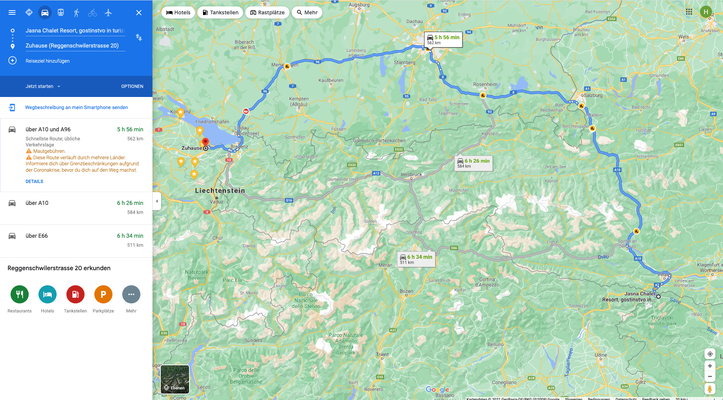
Task: Expand the 'Jetzt starten' departure dropdown
Action: [43, 86]
